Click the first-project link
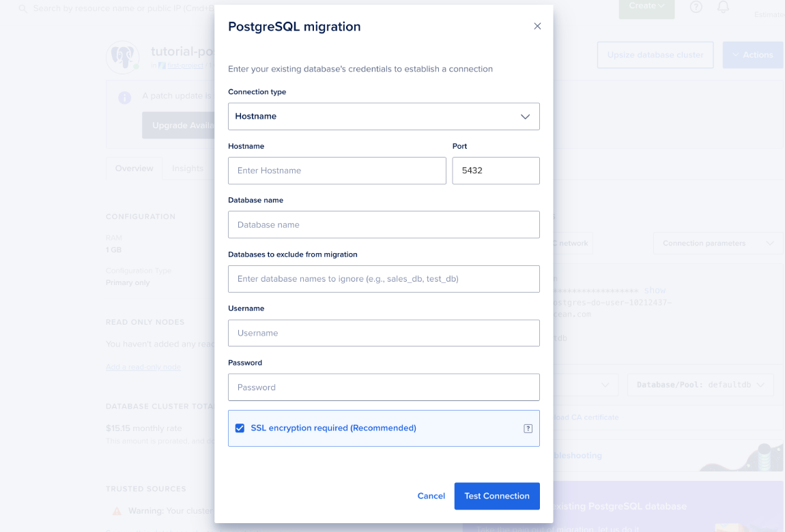 click(x=185, y=65)
